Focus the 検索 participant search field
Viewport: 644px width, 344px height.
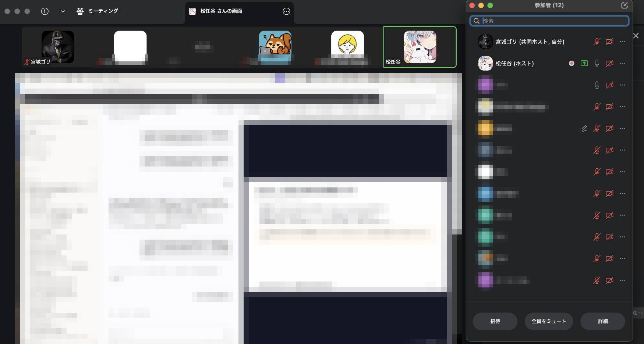(x=549, y=21)
